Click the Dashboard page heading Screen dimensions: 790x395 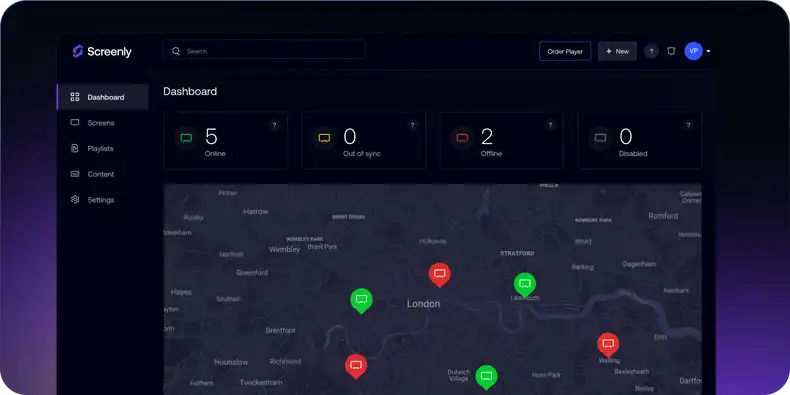pyautogui.click(x=190, y=91)
